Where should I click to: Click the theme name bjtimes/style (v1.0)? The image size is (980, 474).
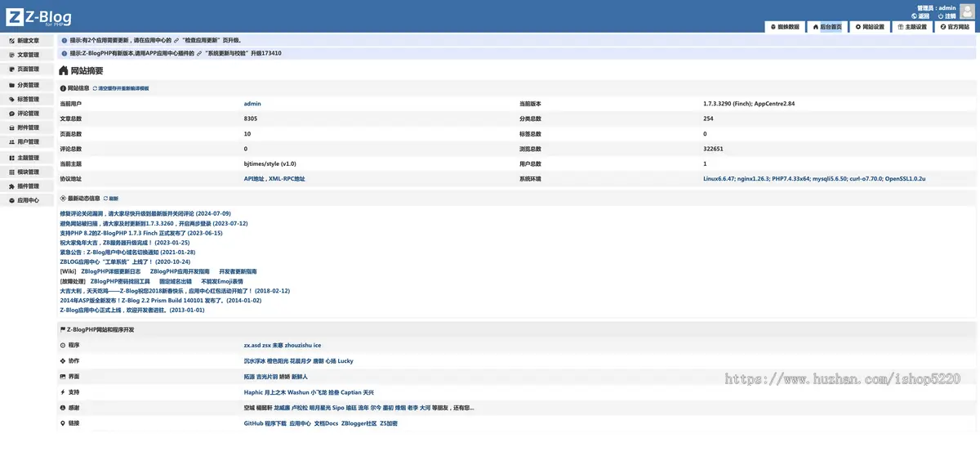[269, 163]
